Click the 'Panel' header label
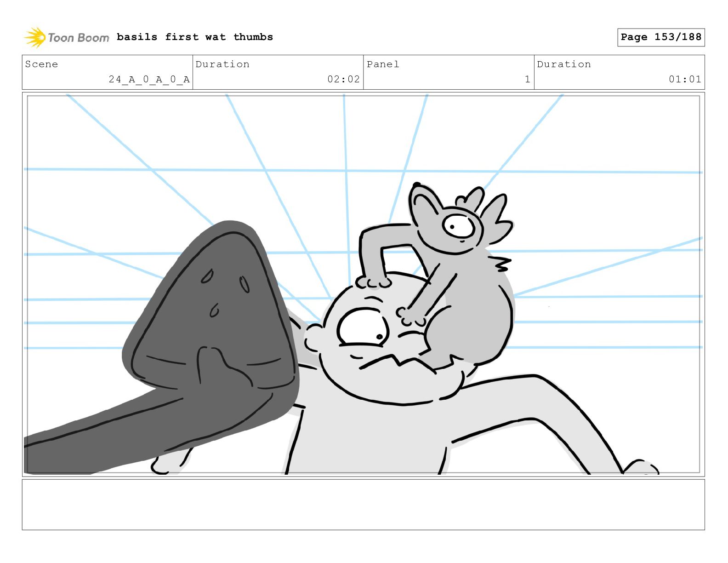The width and height of the screenshot is (728, 563). click(383, 64)
